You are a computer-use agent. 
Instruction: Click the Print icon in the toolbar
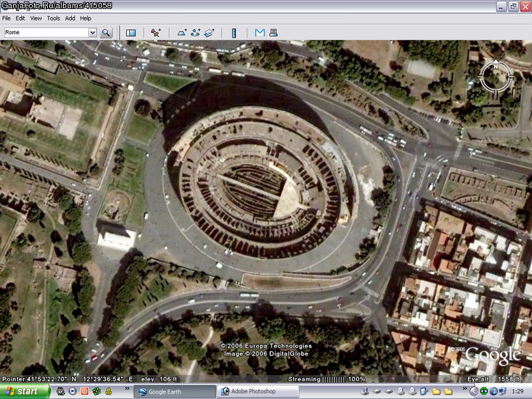pyautogui.click(x=273, y=33)
